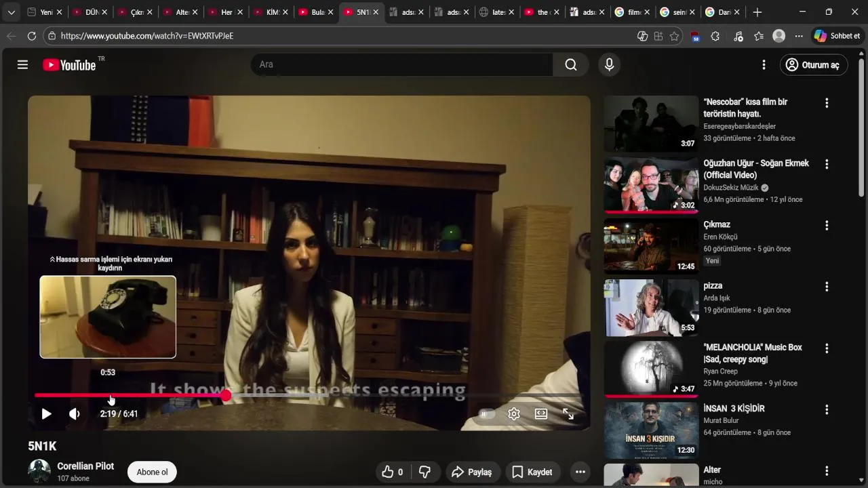Viewport: 868px width, 488px height.
Task: Open the Çıkmaz video thumbnail
Action: (x=651, y=245)
